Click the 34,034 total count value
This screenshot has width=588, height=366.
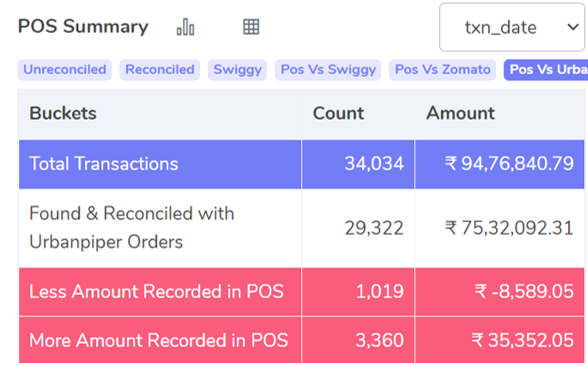(374, 164)
